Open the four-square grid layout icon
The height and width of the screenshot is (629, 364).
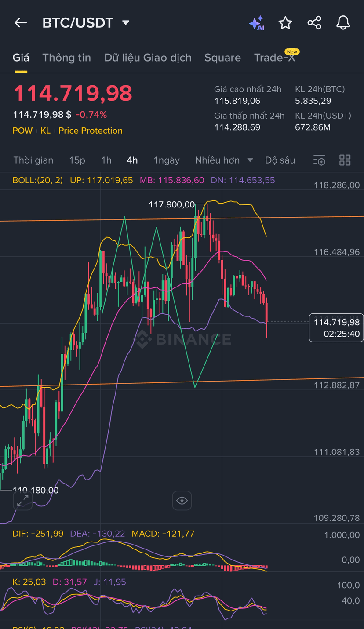point(345,160)
